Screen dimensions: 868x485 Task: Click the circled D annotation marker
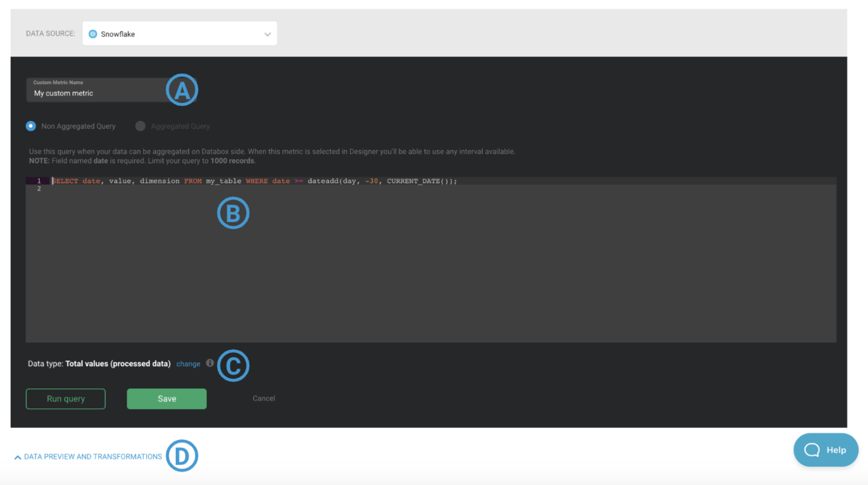182,455
